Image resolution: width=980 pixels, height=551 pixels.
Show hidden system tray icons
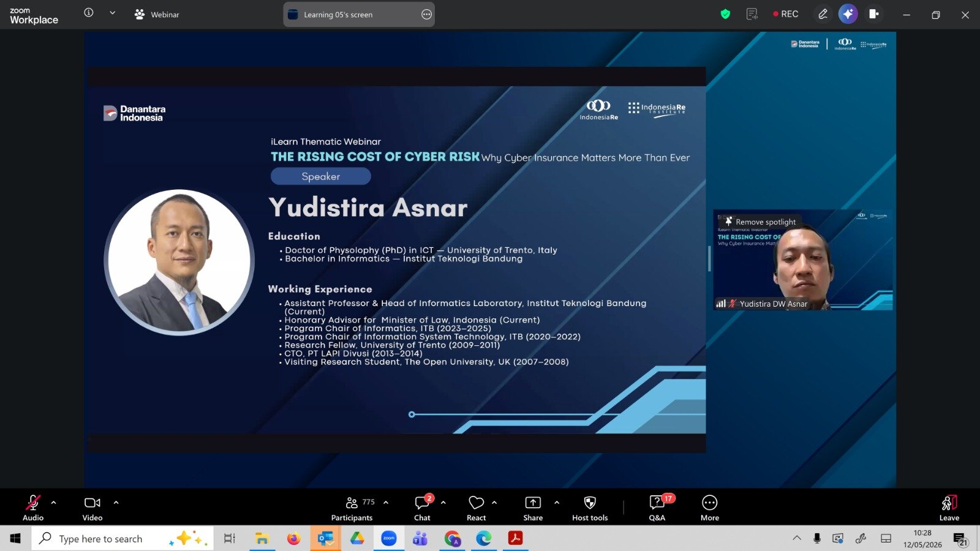click(x=797, y=539)
